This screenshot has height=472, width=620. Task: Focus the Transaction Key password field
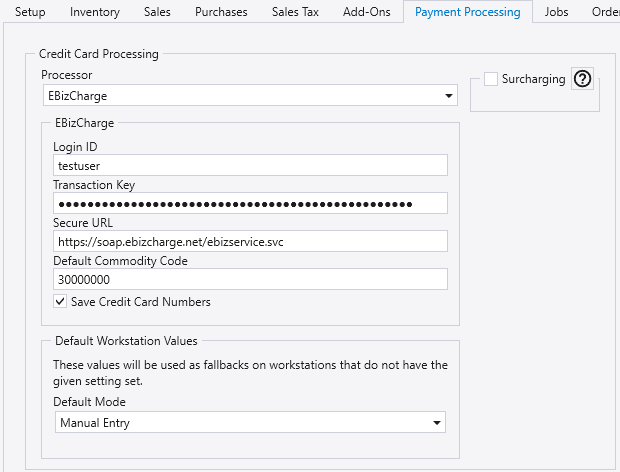(x=250, y=203)
